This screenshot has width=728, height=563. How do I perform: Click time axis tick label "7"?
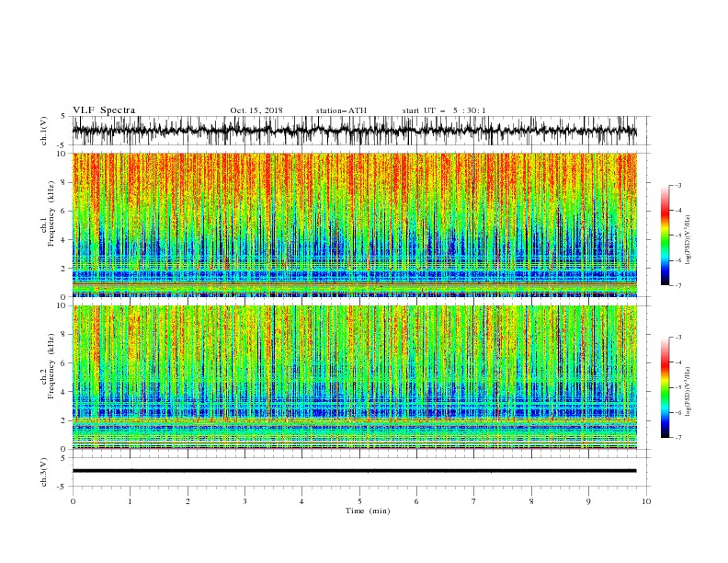pos(474,501)
